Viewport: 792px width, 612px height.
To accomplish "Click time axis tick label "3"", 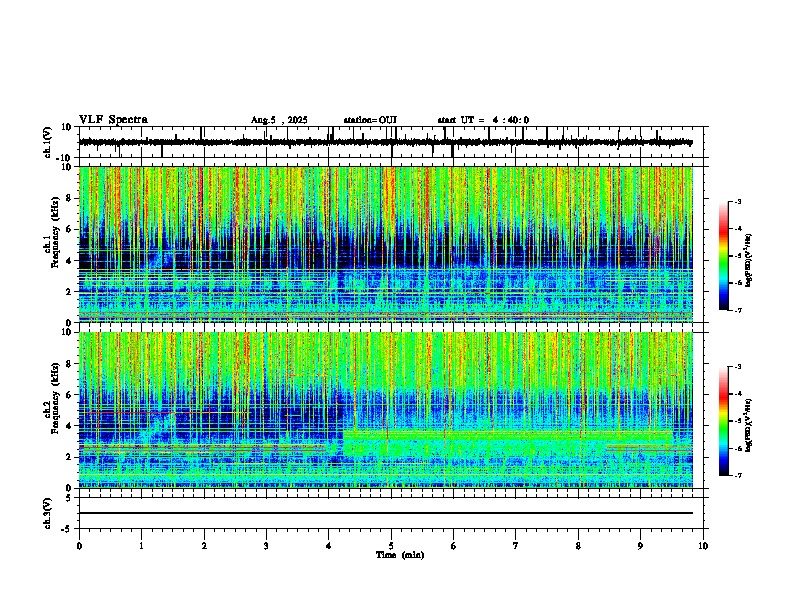I will [x=266, y=546].
